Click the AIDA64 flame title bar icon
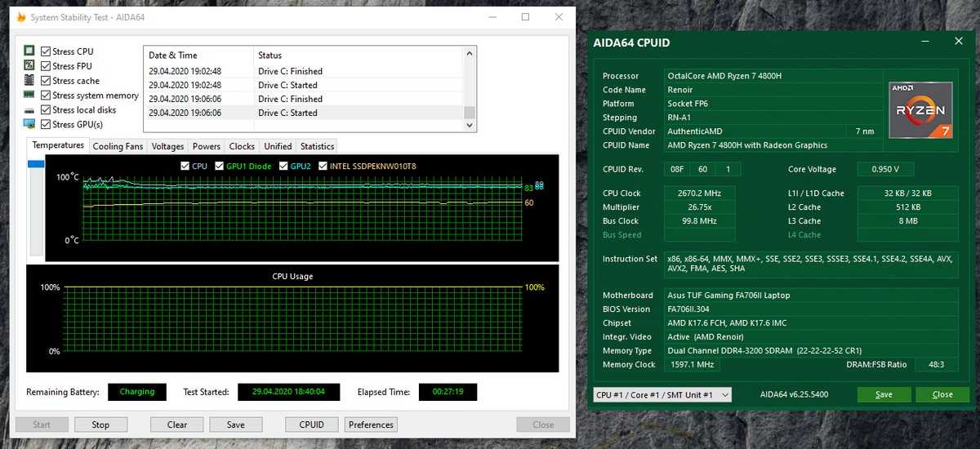The image size is (980, 449). 21,17
